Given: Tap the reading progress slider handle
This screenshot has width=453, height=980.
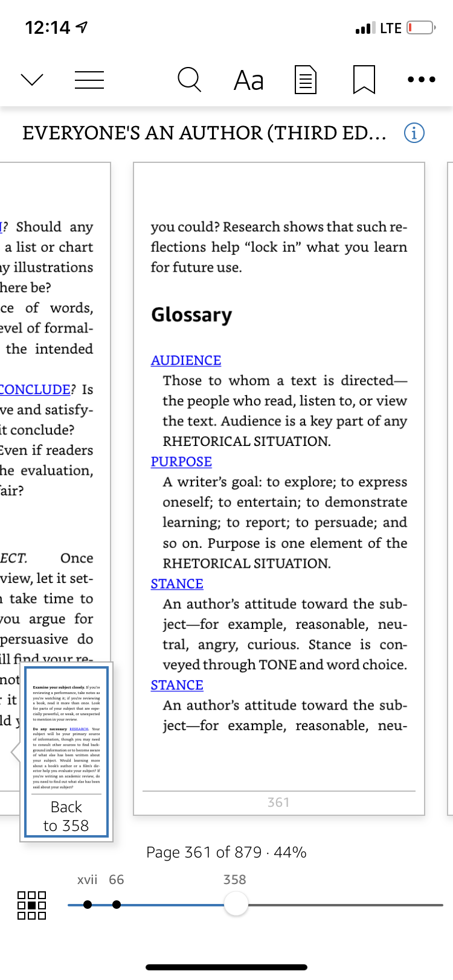Looking at the screenshot, I should 236,904.
